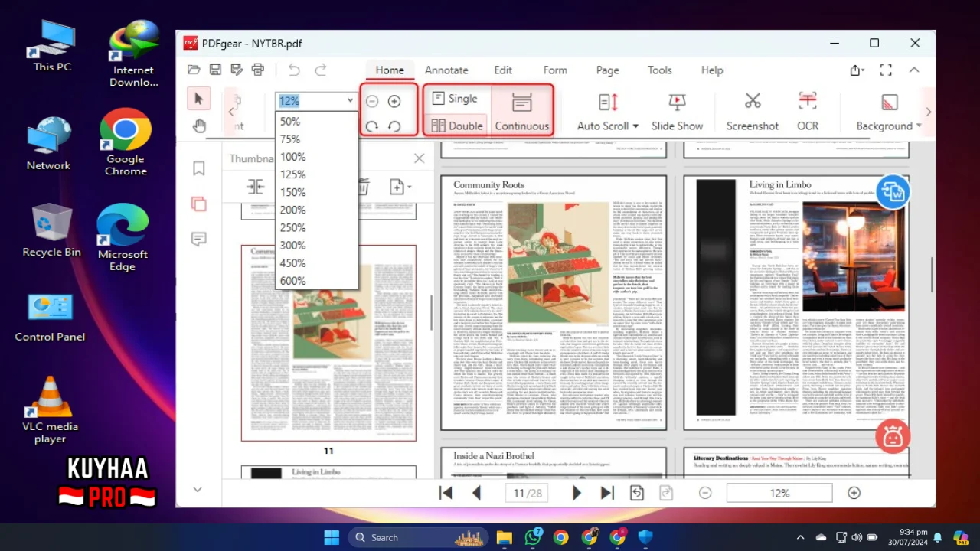980x551 pixels.
Task: Zoom out with the minus circle icon in ribbon
Action: coord(372,101)
